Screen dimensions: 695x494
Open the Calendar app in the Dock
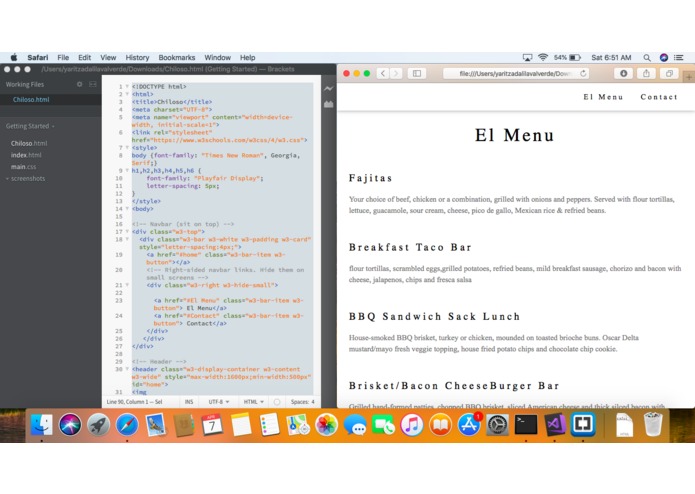[212, 424]
